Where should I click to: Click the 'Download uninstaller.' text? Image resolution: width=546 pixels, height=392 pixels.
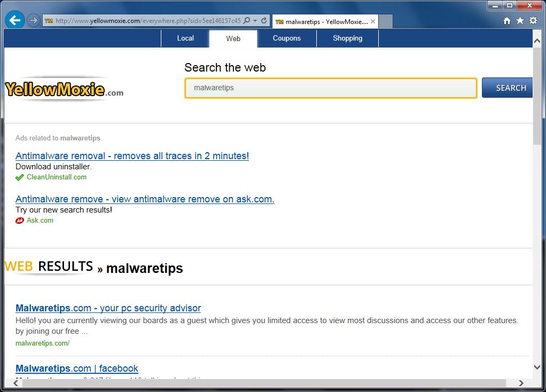(53, 167)
